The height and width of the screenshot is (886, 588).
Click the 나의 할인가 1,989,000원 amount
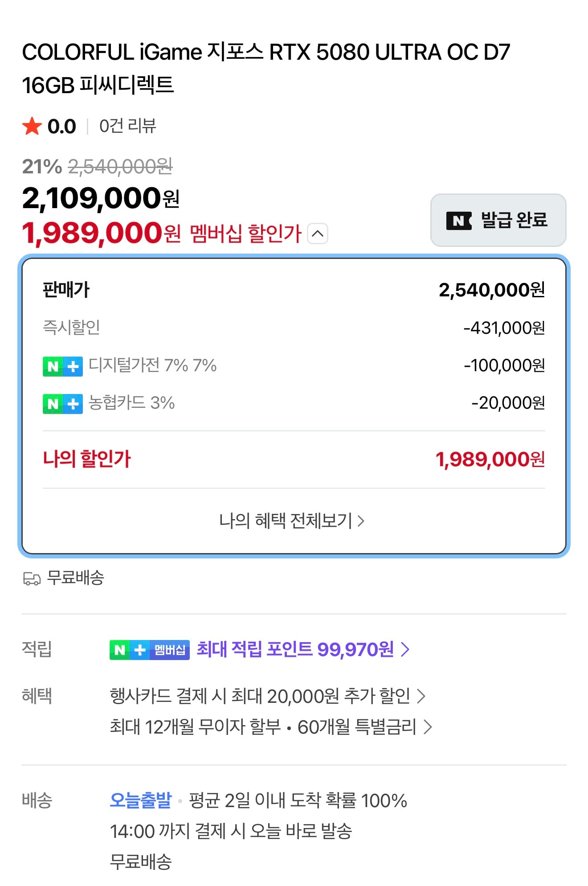[490, 459]
